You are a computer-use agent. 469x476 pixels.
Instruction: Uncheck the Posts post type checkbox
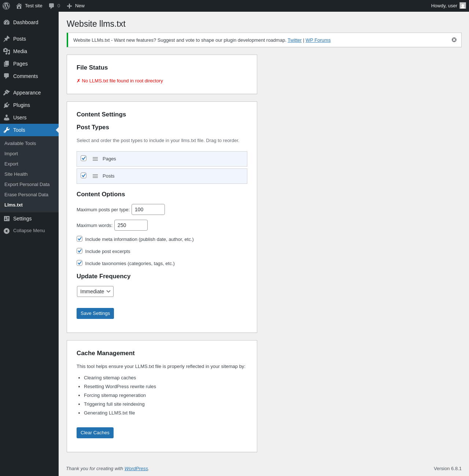84,175
